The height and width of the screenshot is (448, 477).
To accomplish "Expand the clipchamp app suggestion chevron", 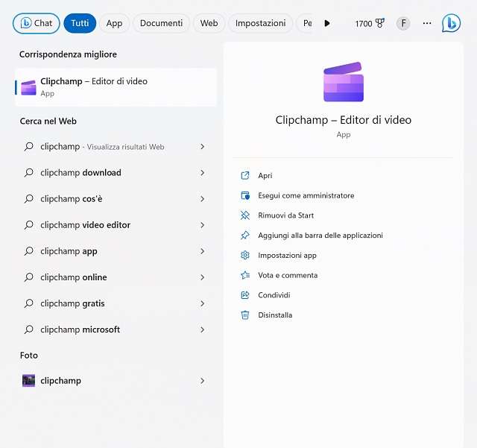I will 202,251.
